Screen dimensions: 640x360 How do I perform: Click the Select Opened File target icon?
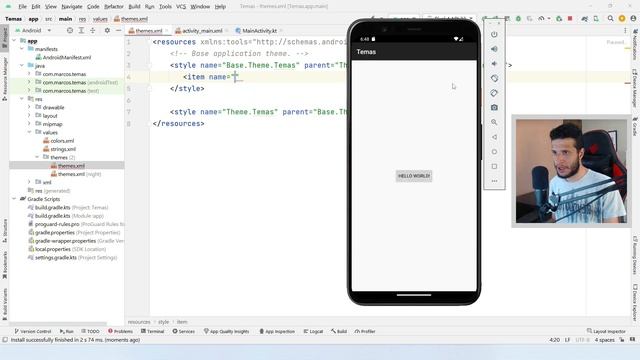[70, 31]
